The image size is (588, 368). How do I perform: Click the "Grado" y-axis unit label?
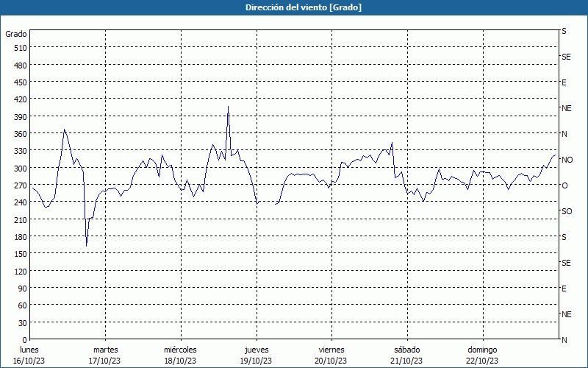pyautogui.click(x=16, y=34)
